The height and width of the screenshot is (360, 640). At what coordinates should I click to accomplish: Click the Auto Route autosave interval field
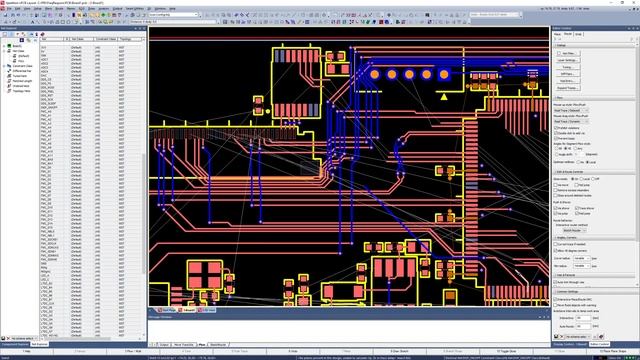(x=583, y=327)
